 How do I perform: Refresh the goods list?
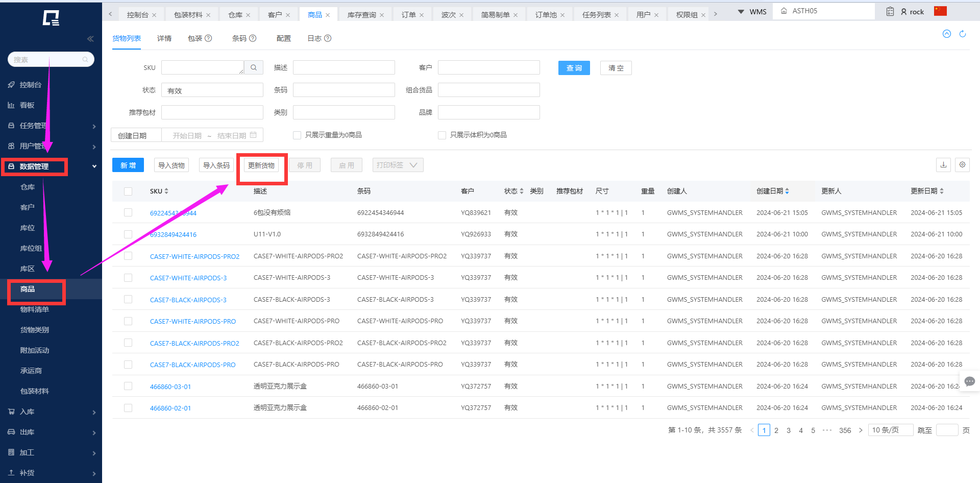click(963, 34)
